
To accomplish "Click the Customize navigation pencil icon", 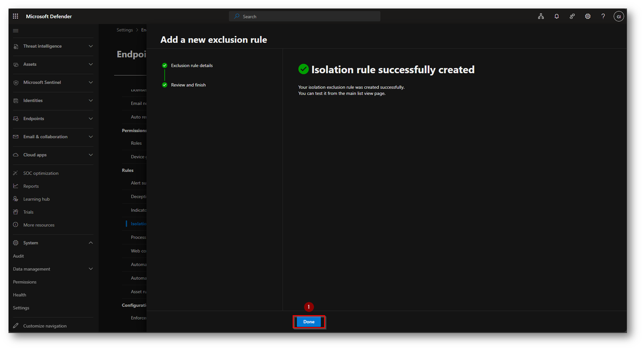I will (16, 326).
